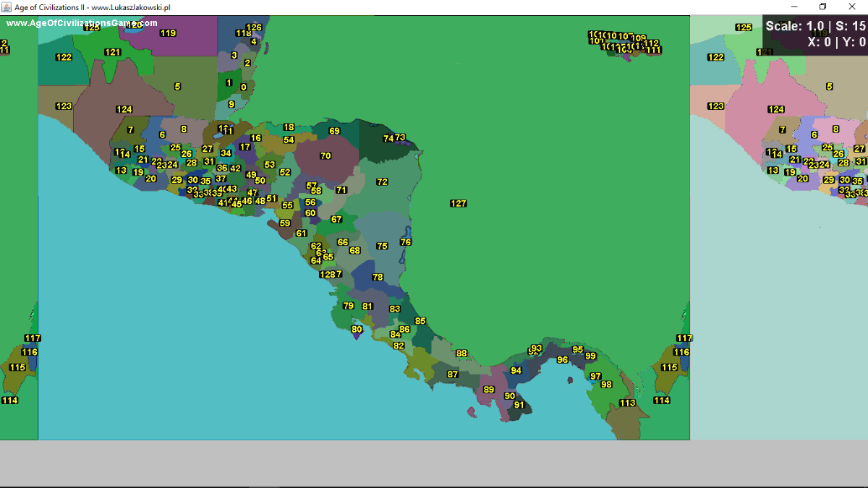Select province label 16
This screenshot has height=488, width=868.
coord(256,137)
